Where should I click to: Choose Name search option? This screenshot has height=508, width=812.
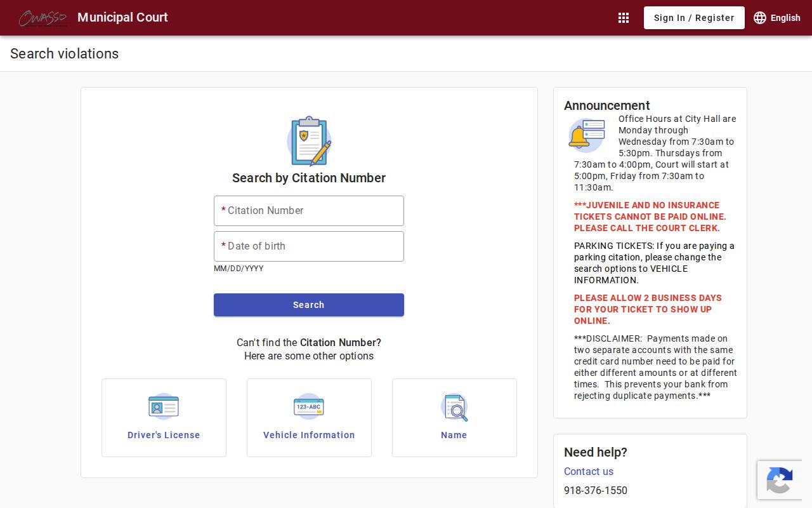point(454,418)
